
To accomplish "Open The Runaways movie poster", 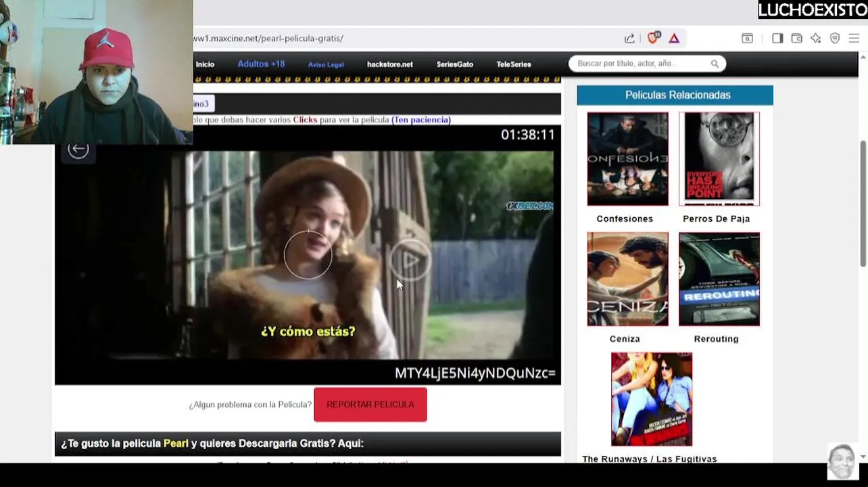I will pos(652,399).
